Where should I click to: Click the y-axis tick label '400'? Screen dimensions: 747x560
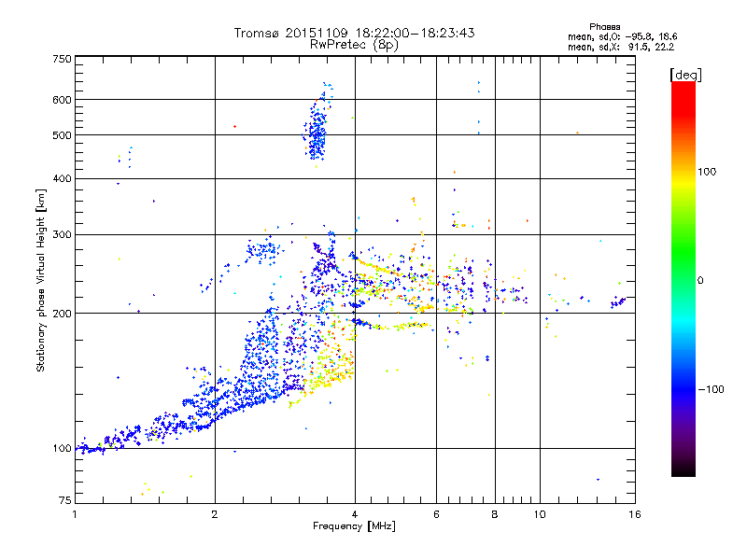[x=63, y=178]
